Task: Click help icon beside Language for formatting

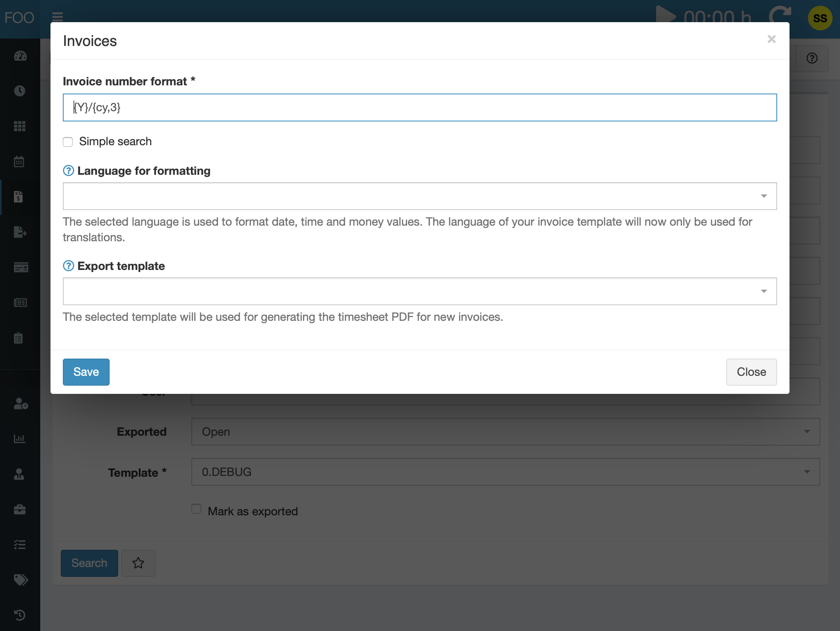Action: [x=69, y=171]
